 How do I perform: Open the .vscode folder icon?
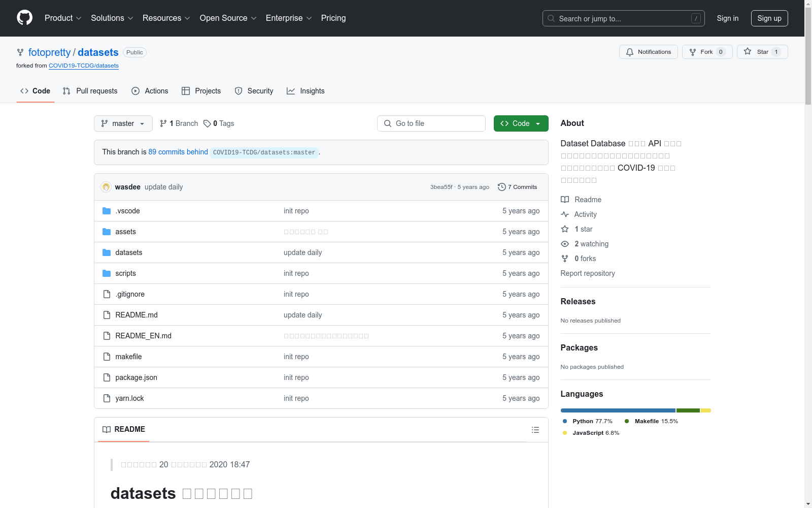click(107, 211)
